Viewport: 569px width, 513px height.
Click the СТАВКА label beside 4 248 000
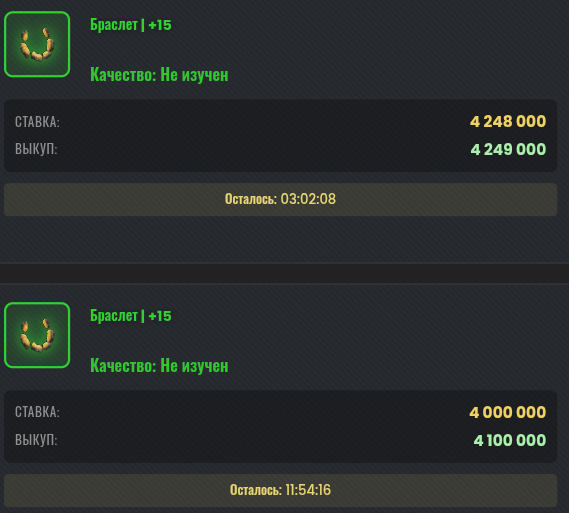[37, 122]
